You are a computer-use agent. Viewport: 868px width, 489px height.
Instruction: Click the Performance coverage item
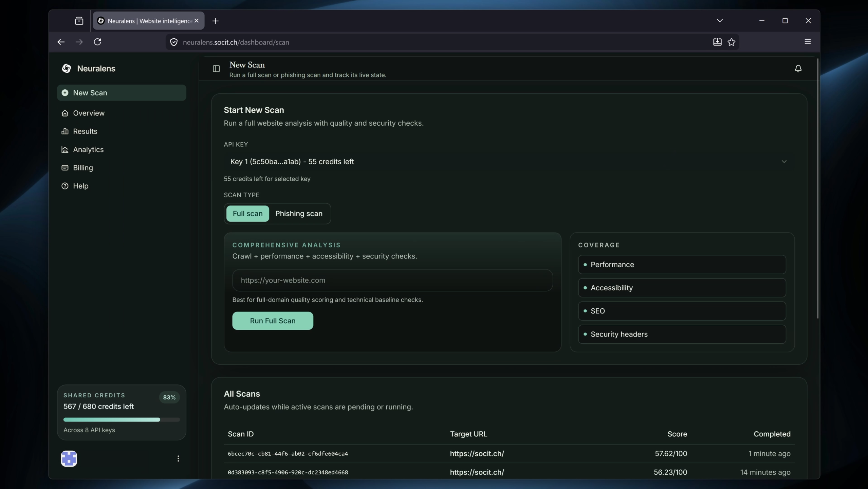(x=682, y=265)
